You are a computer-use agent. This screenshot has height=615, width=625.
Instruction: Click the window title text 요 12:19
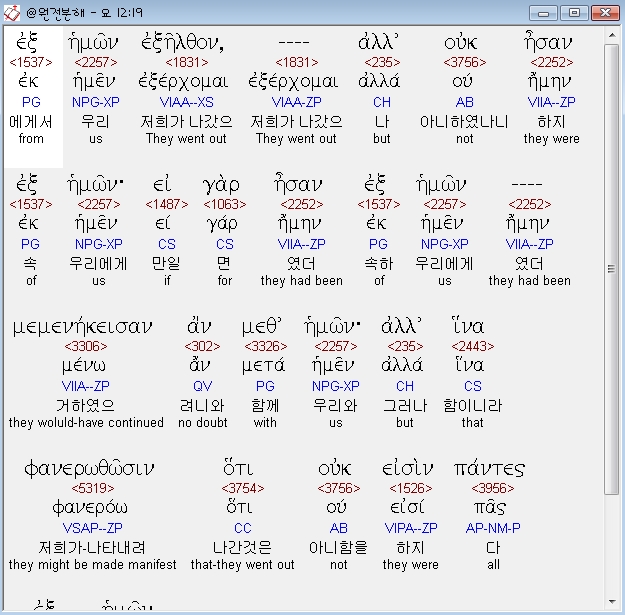pos(122,13)
